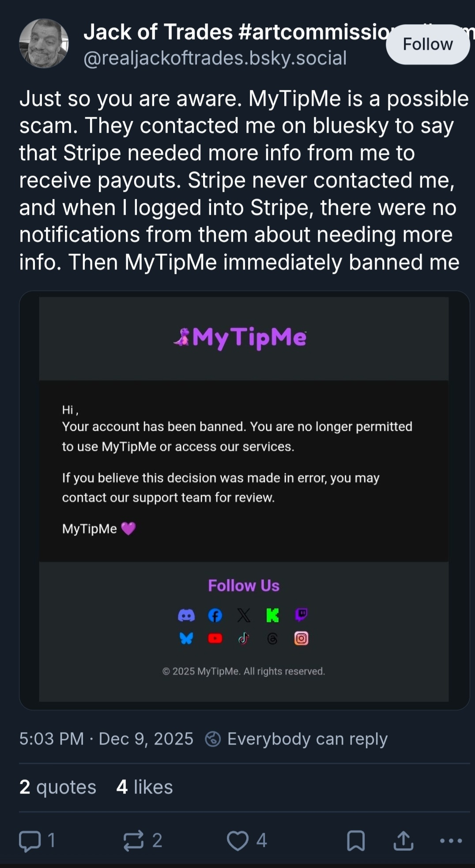Click the Facebook icon in email

(215, 615)
